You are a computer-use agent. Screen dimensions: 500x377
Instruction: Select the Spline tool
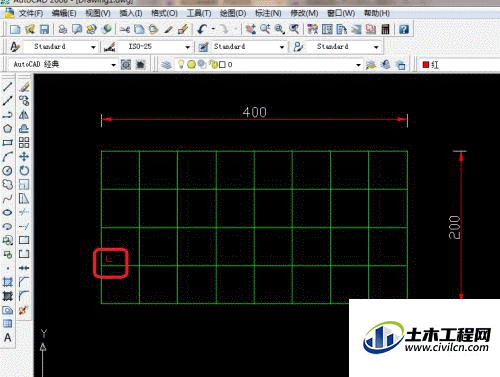(8, 199)
